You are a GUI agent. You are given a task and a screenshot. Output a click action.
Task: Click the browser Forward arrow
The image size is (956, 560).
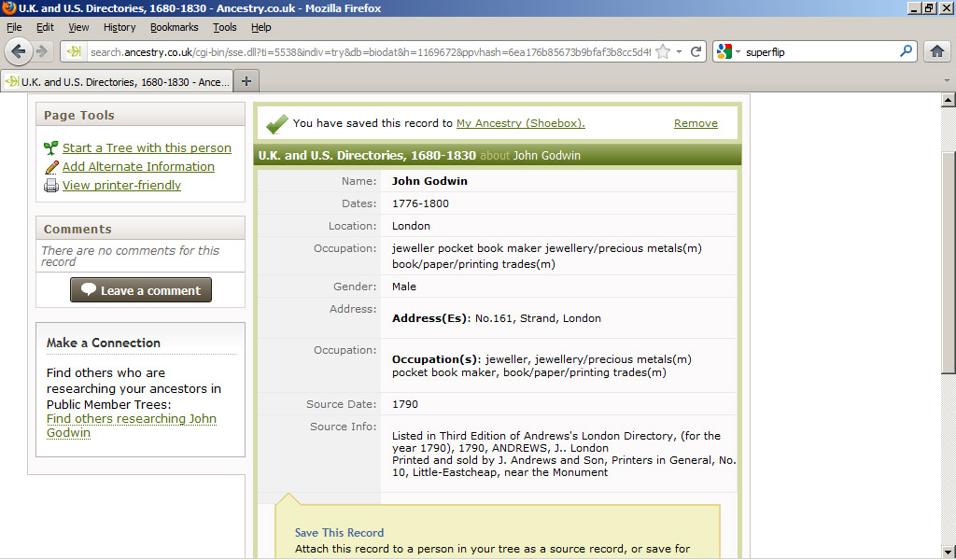click(x=42, y=51)
